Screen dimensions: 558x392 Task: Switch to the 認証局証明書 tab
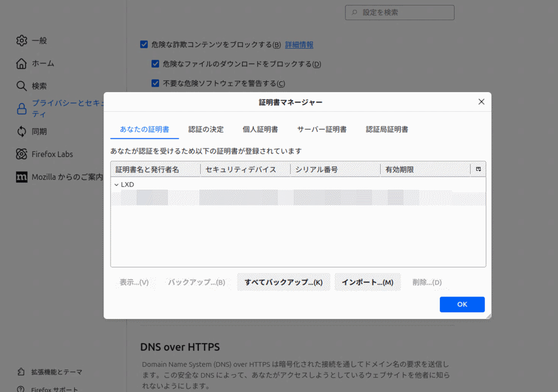point(387,129)
